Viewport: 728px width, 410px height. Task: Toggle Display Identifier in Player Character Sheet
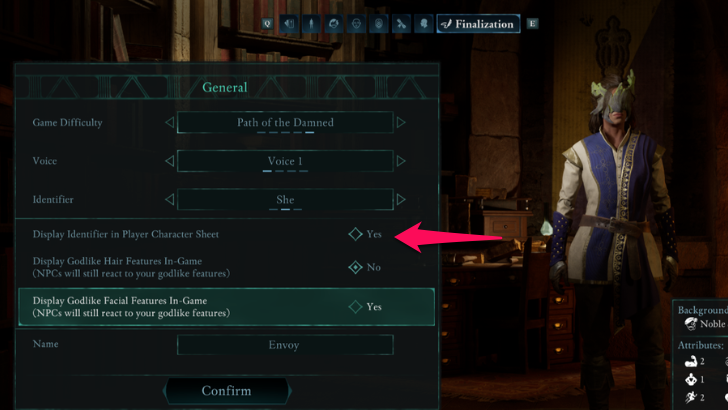point(355,234)
